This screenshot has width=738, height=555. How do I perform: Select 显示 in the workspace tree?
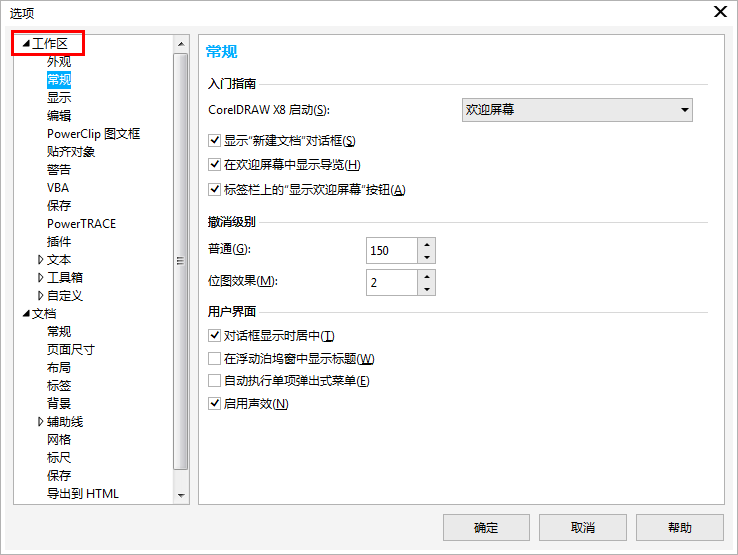59,98
